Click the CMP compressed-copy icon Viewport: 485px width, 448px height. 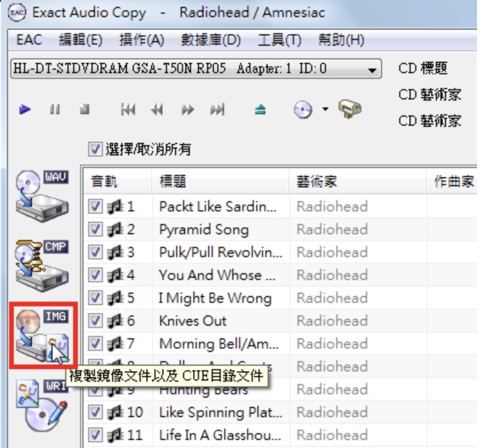[42, 266]
